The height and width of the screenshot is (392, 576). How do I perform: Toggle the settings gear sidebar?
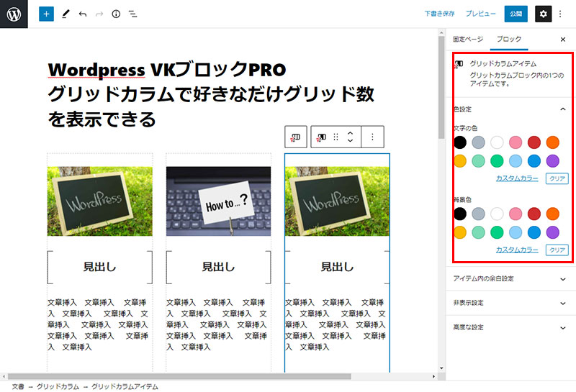pos(544,14)
